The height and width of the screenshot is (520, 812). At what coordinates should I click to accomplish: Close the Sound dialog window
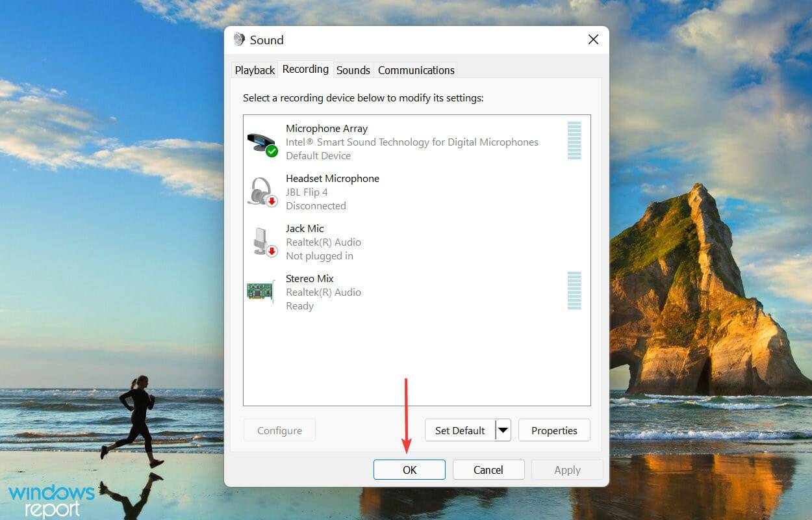593,40
